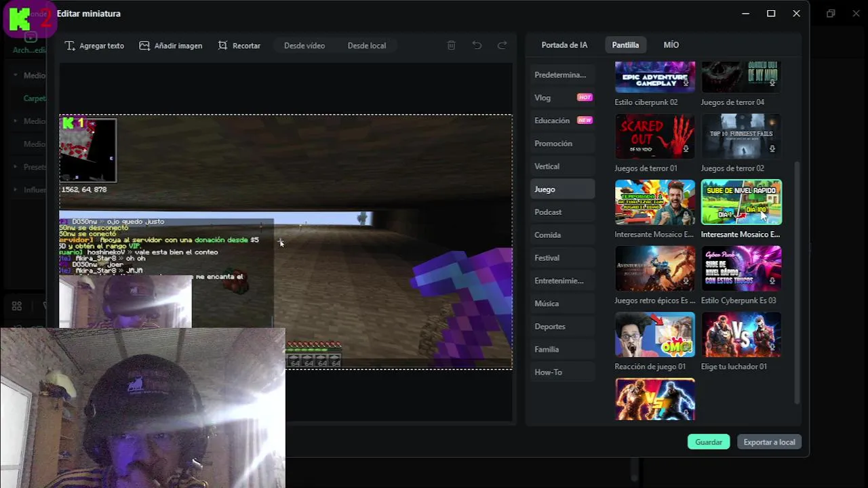Screen dimensions: 868x488
Task: Select the Festival category
Action: [562, 258]
